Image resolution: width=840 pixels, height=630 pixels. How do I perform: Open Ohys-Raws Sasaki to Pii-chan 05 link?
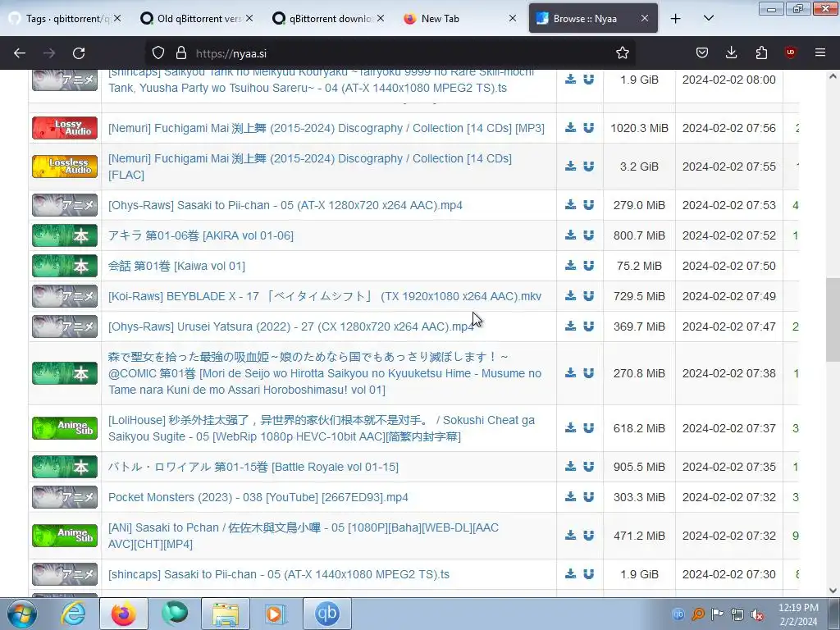pyautogui.click(x=285, y=205)
